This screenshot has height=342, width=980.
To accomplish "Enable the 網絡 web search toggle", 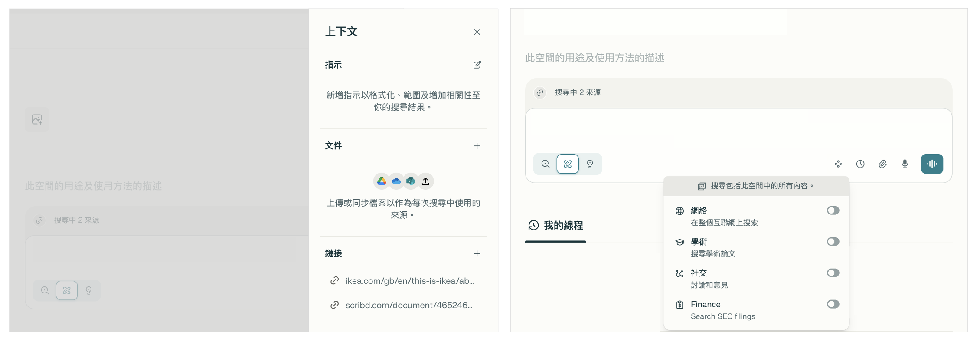I will point(833,210).
